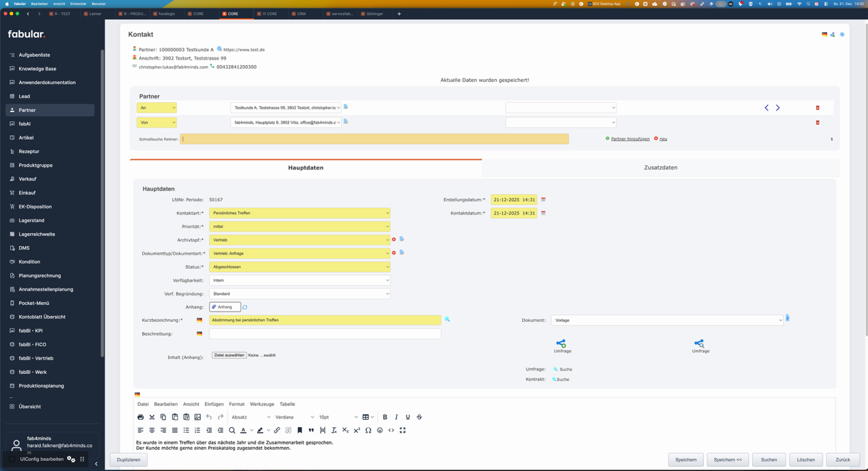Click the print icon in the text editor toolbar
This screenshot has height=471, width=868.
(141, 417)
